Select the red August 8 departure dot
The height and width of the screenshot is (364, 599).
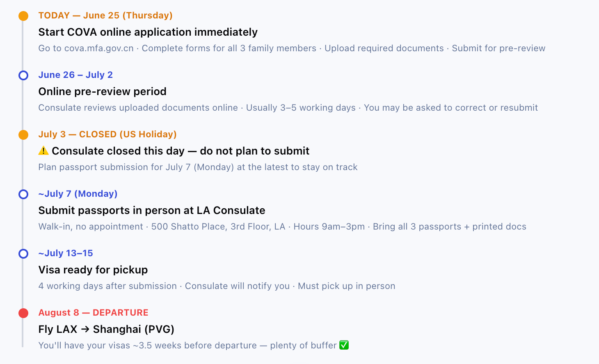click(x=23, y=313)
